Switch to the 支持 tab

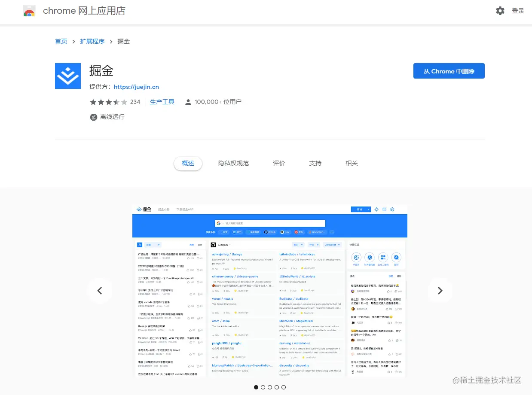tap(315, 163)
